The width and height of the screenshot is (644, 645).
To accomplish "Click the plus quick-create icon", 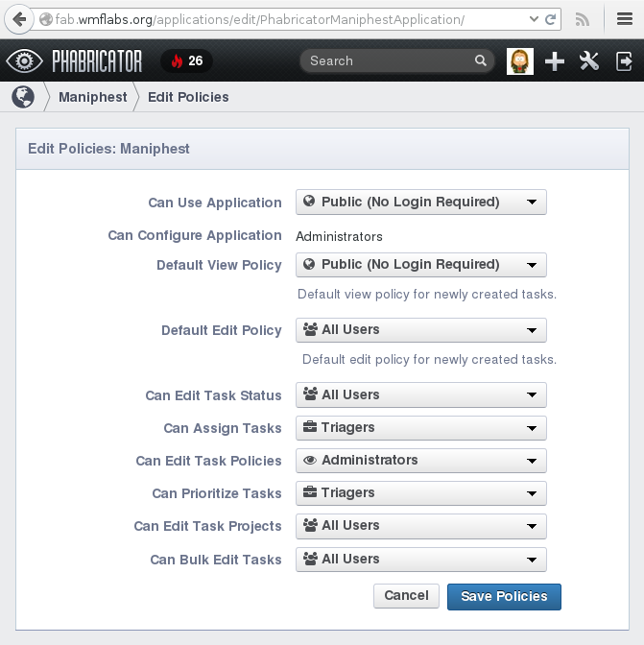I will click(x=555, y=61).
